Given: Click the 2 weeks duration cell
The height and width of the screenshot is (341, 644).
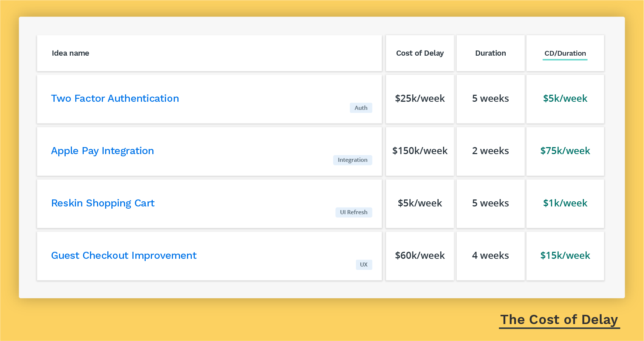Looking at the screenshot, I should point(490,151).
